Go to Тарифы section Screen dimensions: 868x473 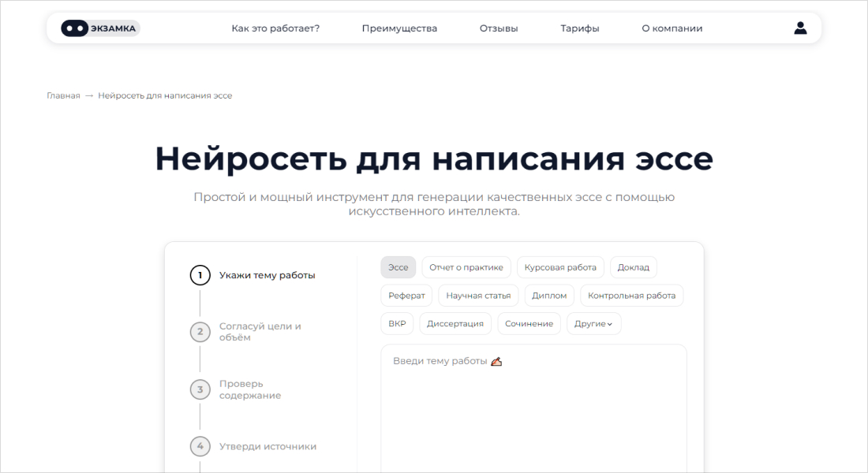click(580, 28)
